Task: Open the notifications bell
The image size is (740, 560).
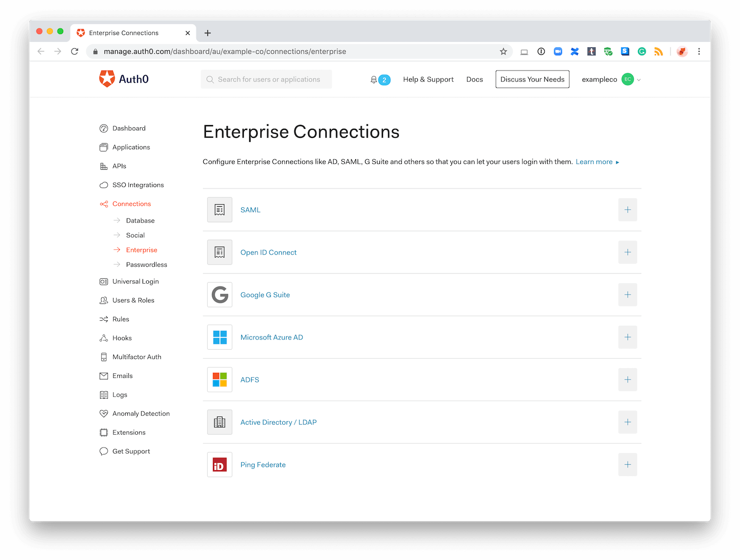Action: (374, 79)
